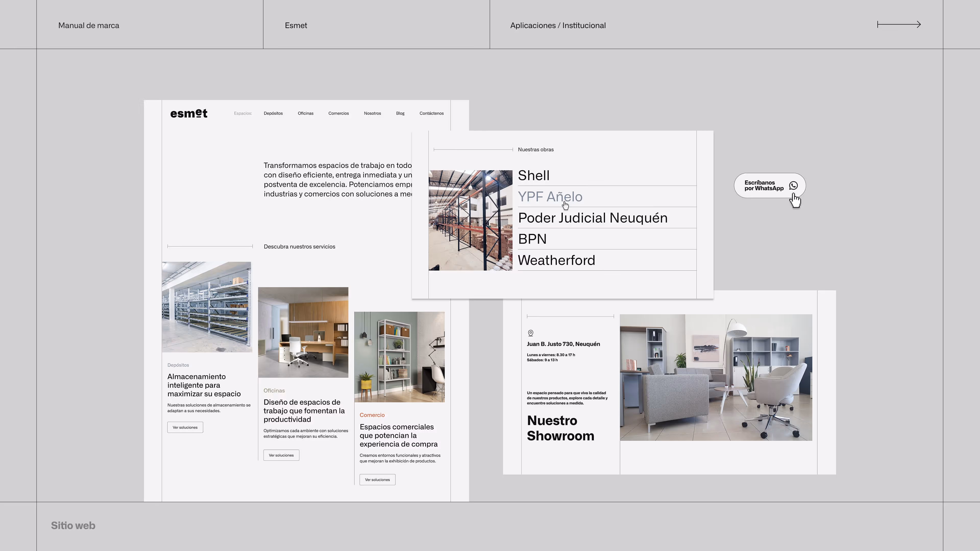The width and height of the screenshot is (980, 551).
Task: Click the right arrow icon in header
Action: coord(899,25)
